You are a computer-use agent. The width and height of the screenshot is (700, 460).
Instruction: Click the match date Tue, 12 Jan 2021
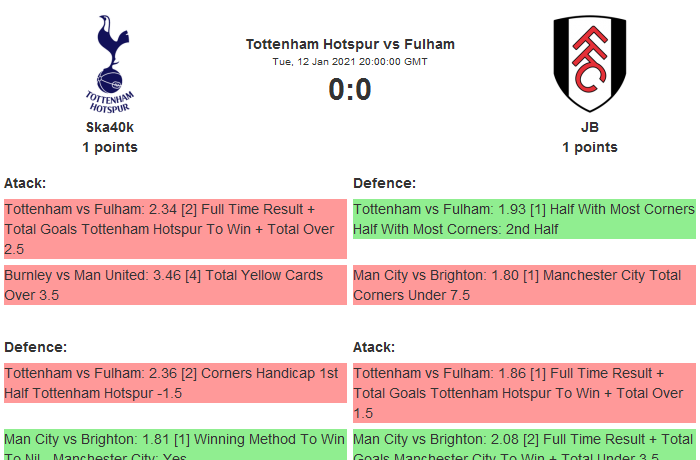[x=350, y=62]
